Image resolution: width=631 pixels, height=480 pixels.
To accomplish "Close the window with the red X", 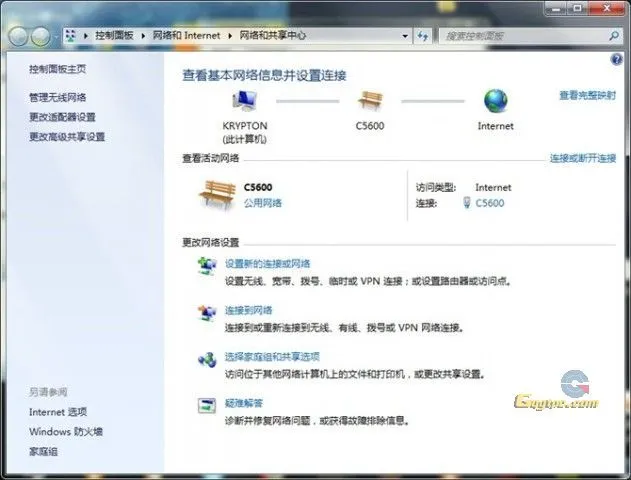I will point(606,8).
